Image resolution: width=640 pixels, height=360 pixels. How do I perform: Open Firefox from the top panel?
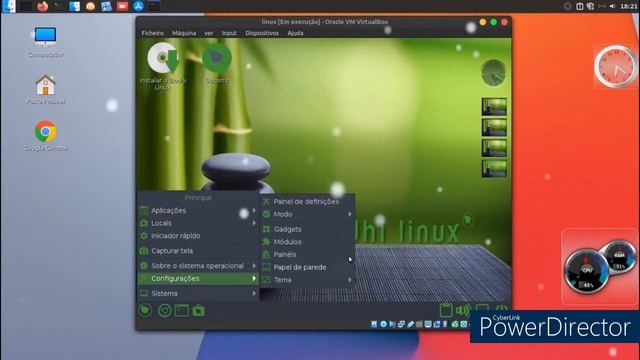[x=42, y=6]
